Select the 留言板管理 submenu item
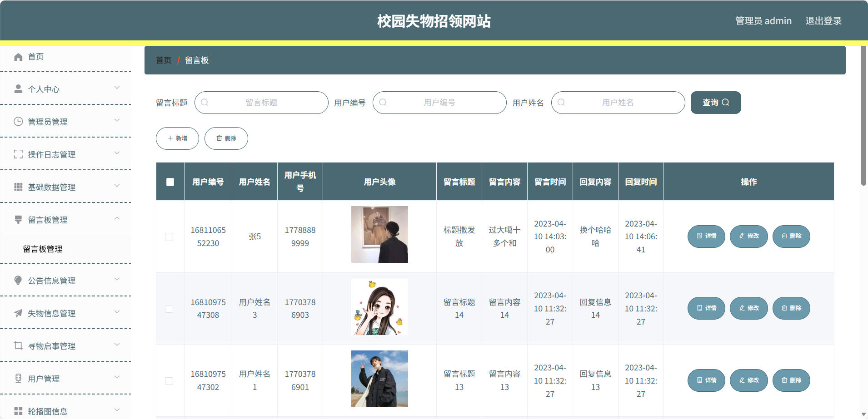The height and width of the screenshot is (419, 868). (x=65, y=249)
